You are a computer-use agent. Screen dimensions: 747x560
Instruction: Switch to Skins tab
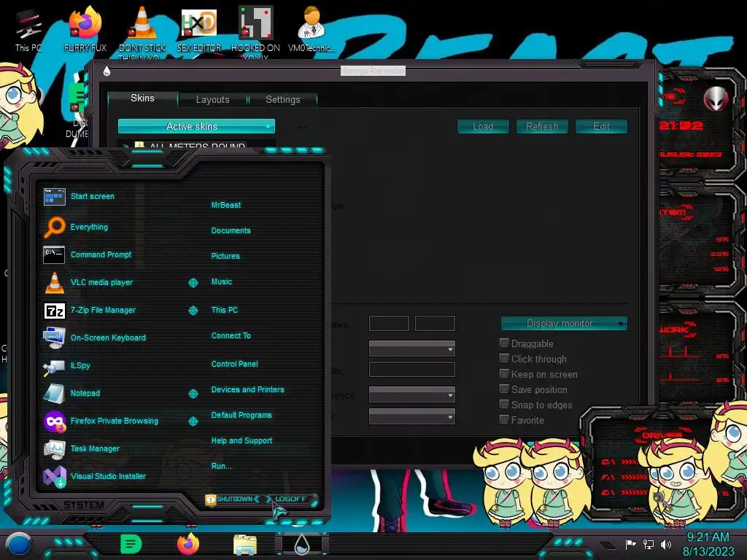click(142, 98)
